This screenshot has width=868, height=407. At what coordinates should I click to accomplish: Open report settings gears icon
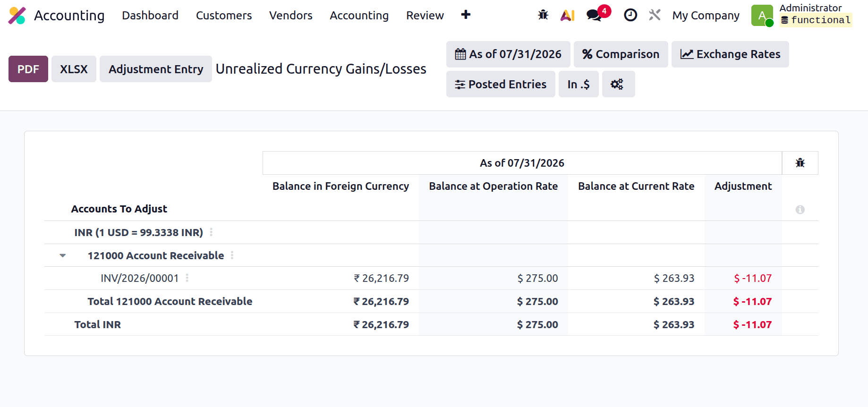[x=617, y=84]
